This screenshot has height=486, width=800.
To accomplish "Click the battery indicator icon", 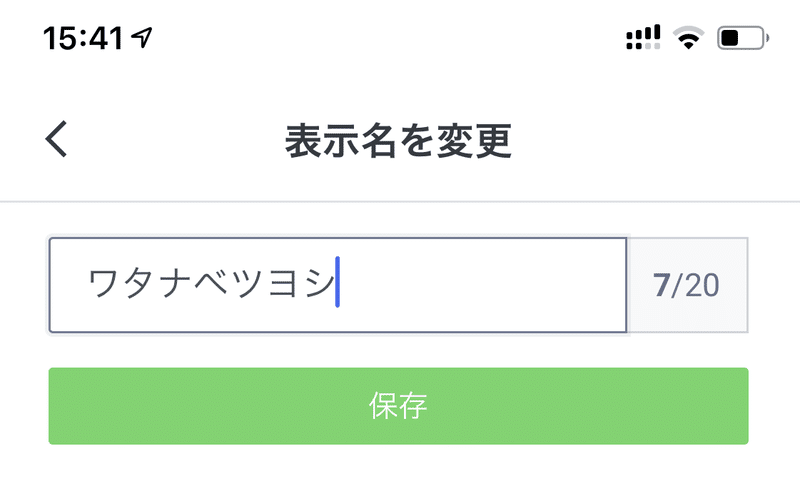I will pyautogui.click(x=743, y=38).
